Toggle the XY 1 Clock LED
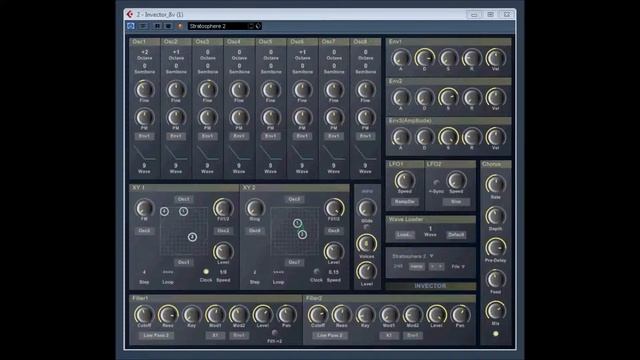 click(x=206, y=271)
